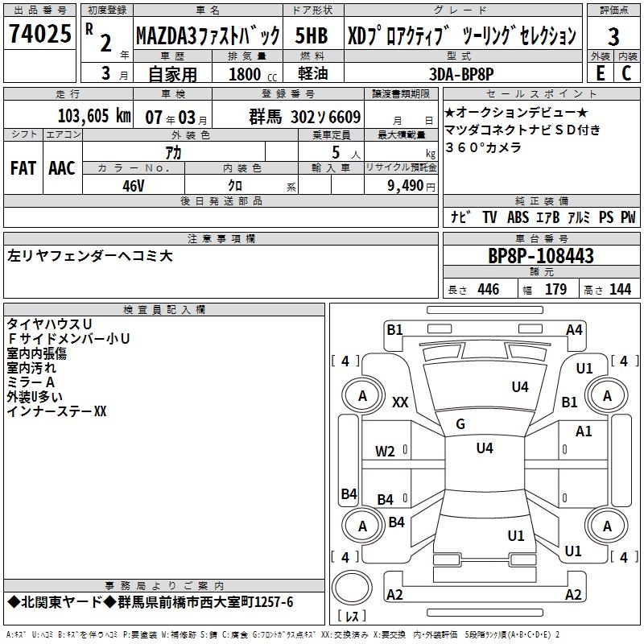644x644 pixels.
Task: Click the U4 mark on the roof
Action: click(485, 448)
